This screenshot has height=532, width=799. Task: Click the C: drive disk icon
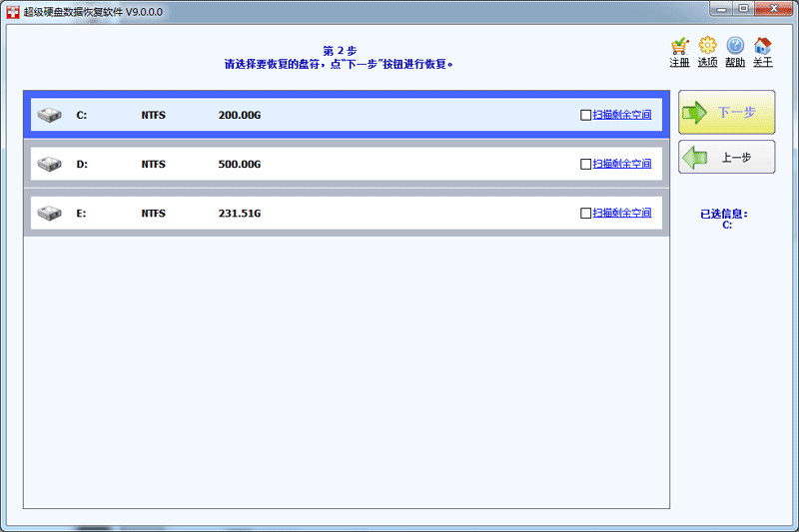coord(50,115)
